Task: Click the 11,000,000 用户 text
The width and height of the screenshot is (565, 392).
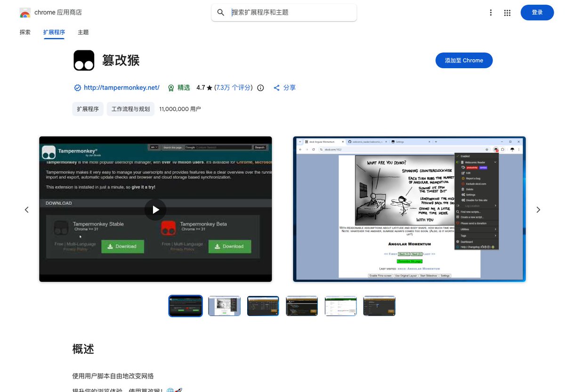Action: (180, 109)
